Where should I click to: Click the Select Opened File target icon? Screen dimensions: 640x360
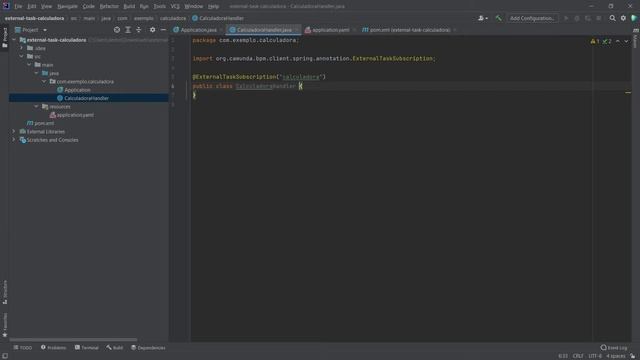pyautogui.click(x=117, y=30)
